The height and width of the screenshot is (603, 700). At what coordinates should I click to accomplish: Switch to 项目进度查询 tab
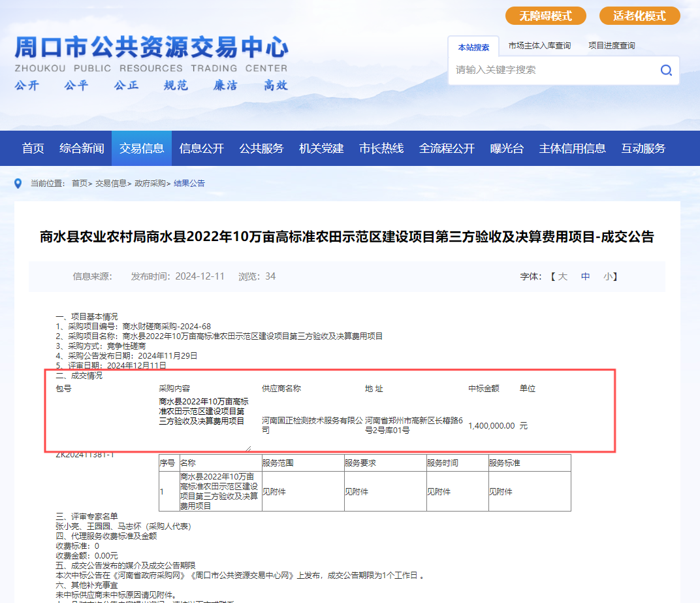(612, 46)
